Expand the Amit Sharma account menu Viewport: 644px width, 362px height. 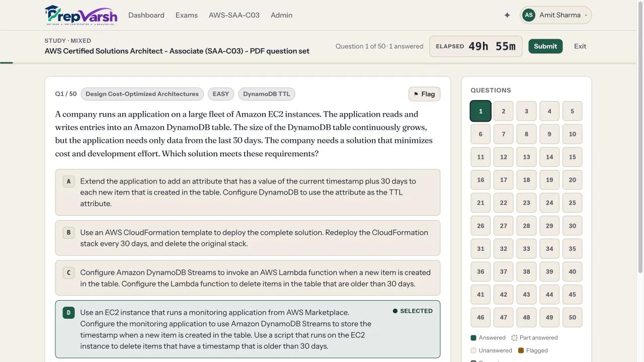click(x=556, y=15)
